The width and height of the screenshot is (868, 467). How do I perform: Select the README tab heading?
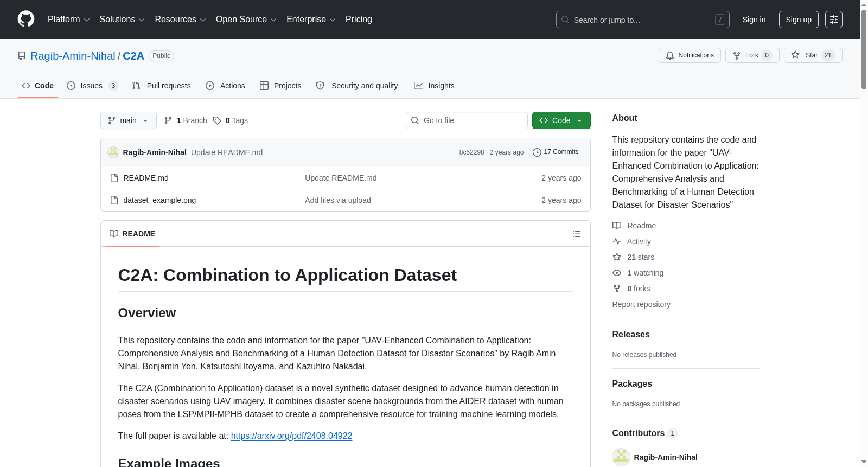tap(132, 234)
